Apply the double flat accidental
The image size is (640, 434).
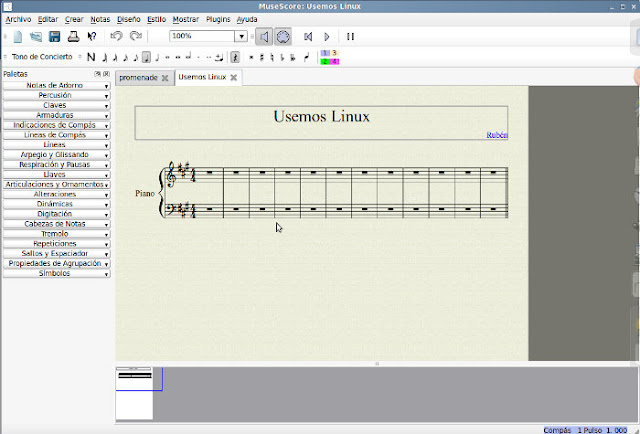coord(293,58)
